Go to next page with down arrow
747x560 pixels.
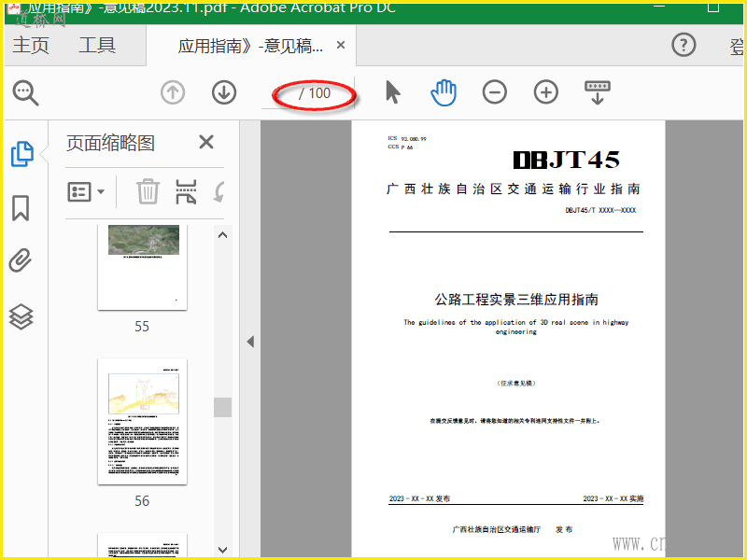[224, 92]
